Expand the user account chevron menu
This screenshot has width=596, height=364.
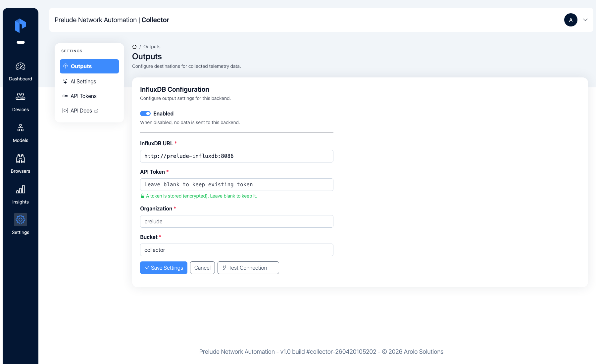[x=585, y=20]
